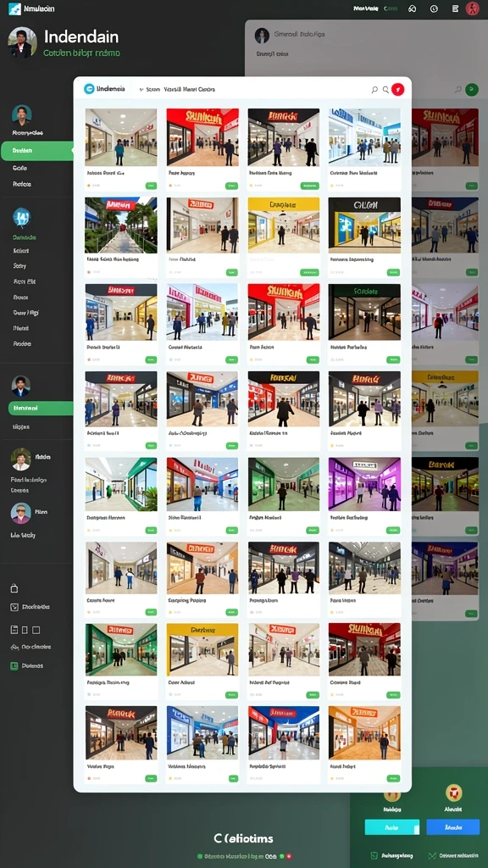Click sidebar avatar above the second green highlighted item
Viewport: 488px width, 868px height.
[x=21, y=386]
